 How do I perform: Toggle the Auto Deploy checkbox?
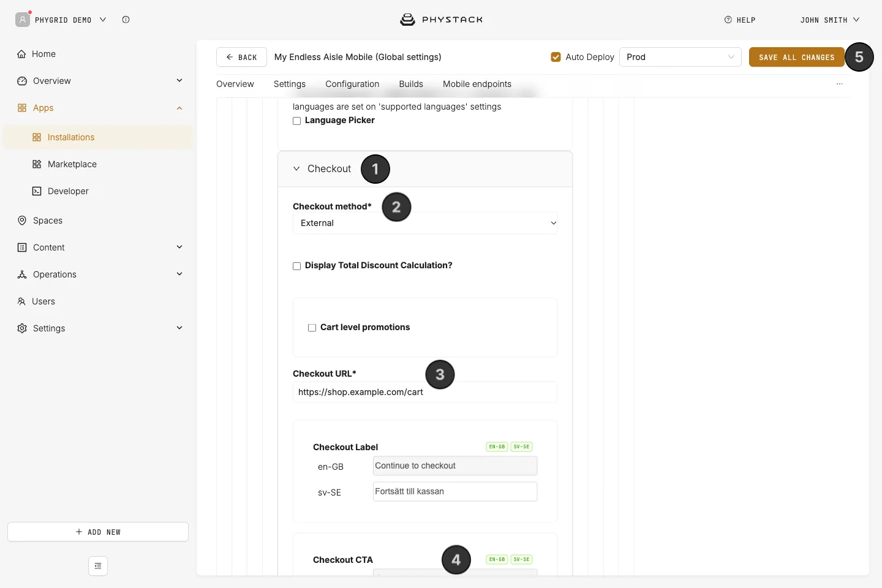pyautogui.click(x=556, y=57)
